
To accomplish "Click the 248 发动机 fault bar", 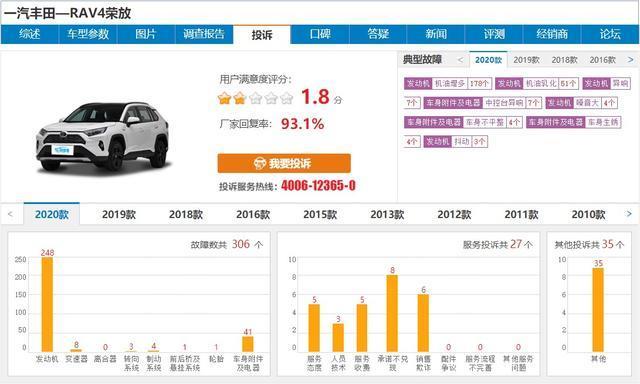I will click(47, 304).
